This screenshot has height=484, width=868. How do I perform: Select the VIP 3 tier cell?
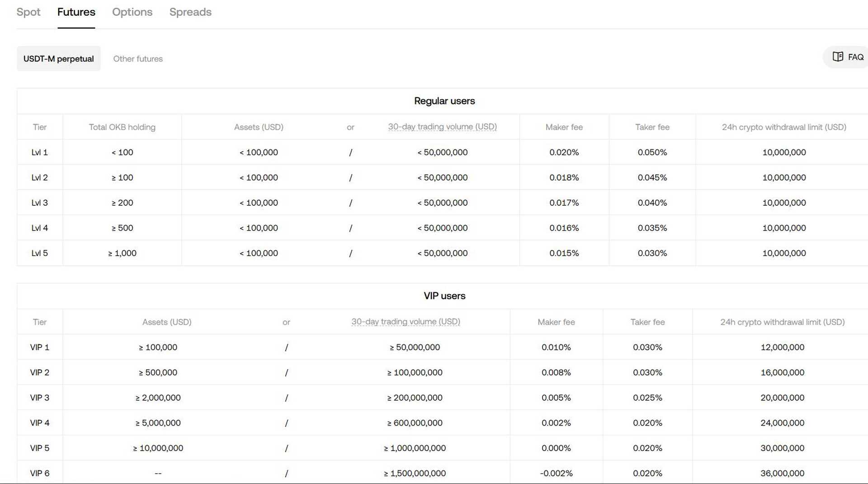40,398
